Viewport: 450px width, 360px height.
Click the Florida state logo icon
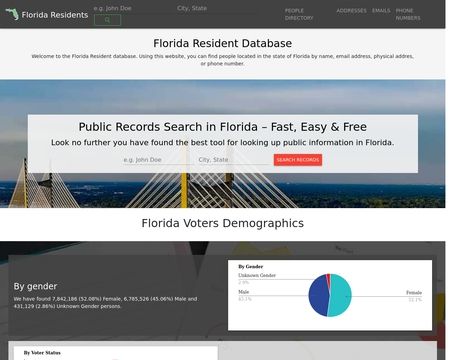coord(12,14)
